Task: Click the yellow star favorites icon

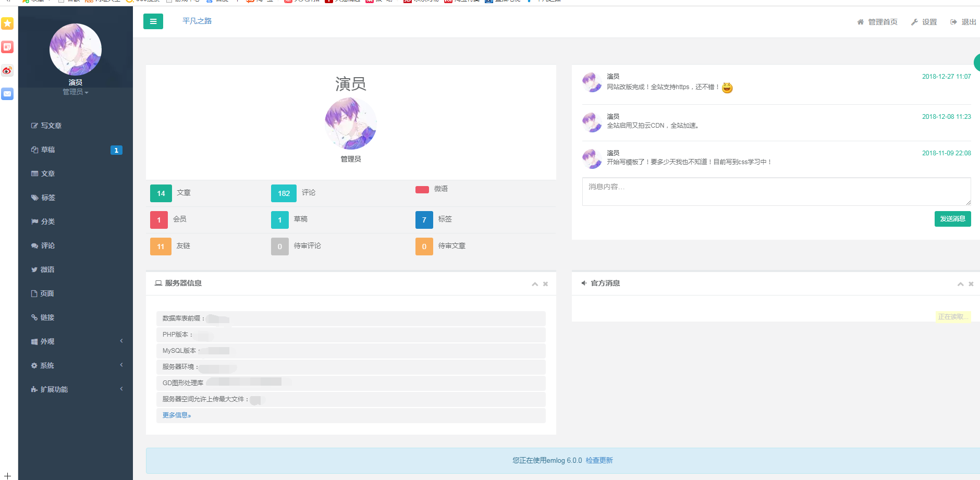Action: coord(7,23)
